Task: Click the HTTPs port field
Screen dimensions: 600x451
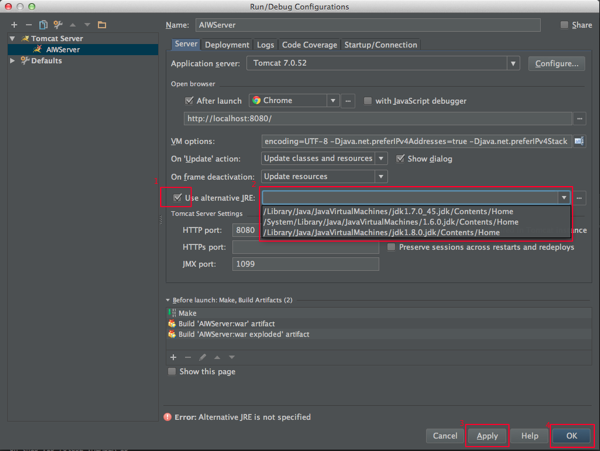Action: (x=305, y=247)
